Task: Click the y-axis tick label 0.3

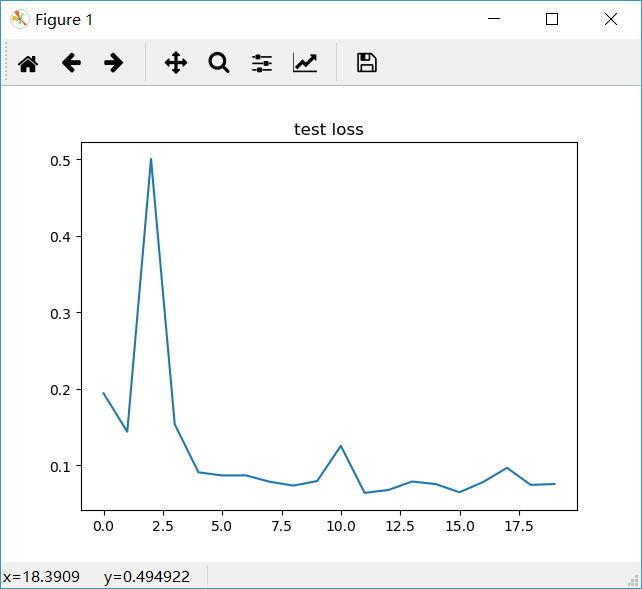Action: (x=60, y=314)
